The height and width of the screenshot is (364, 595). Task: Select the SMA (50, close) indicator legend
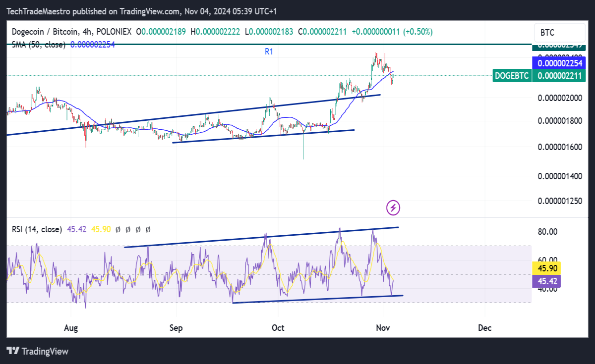click(39, 44)
